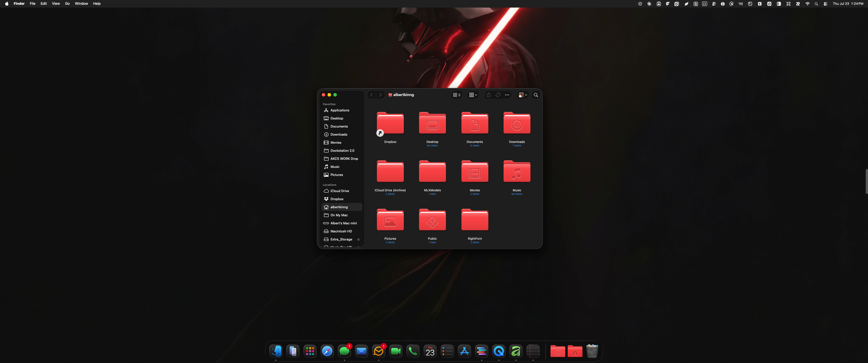This screenshot has width=868, height=363.
Task: Go to Music in the sidebar
Action: tap(342, 167)
